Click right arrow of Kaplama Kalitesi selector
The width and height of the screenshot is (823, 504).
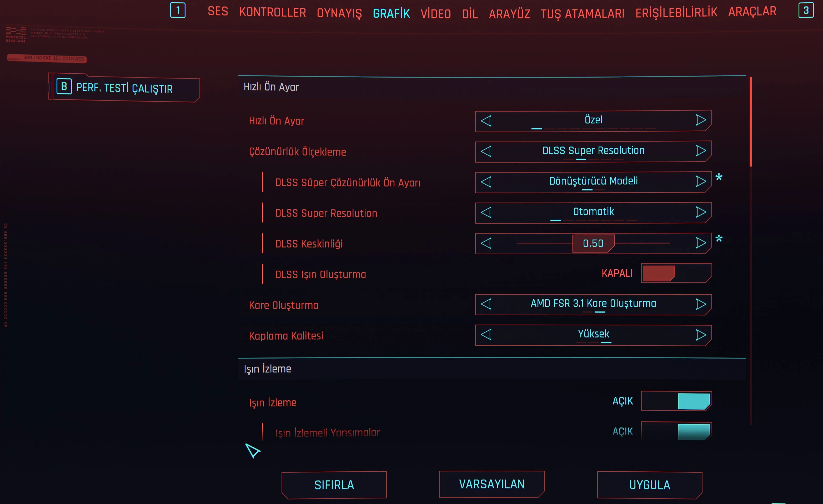coord(700,335)
